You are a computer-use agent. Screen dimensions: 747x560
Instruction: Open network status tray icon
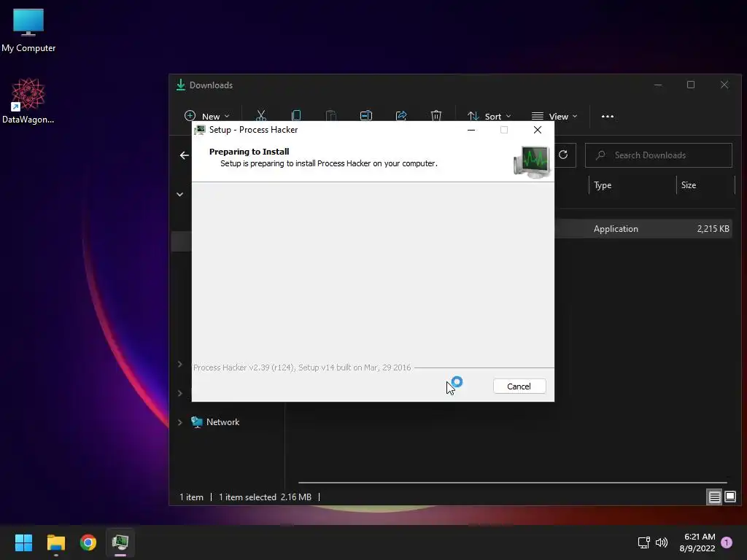point(643,542)
